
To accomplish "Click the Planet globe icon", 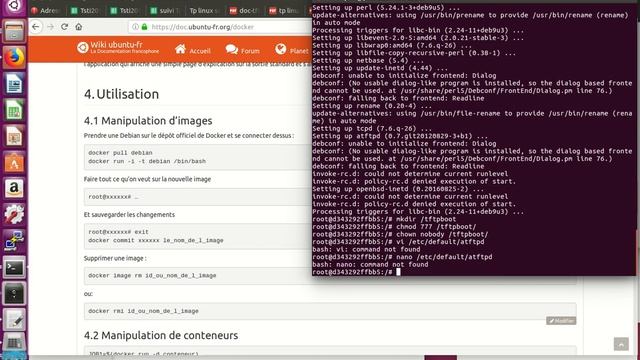I will (x=280, y=49).
